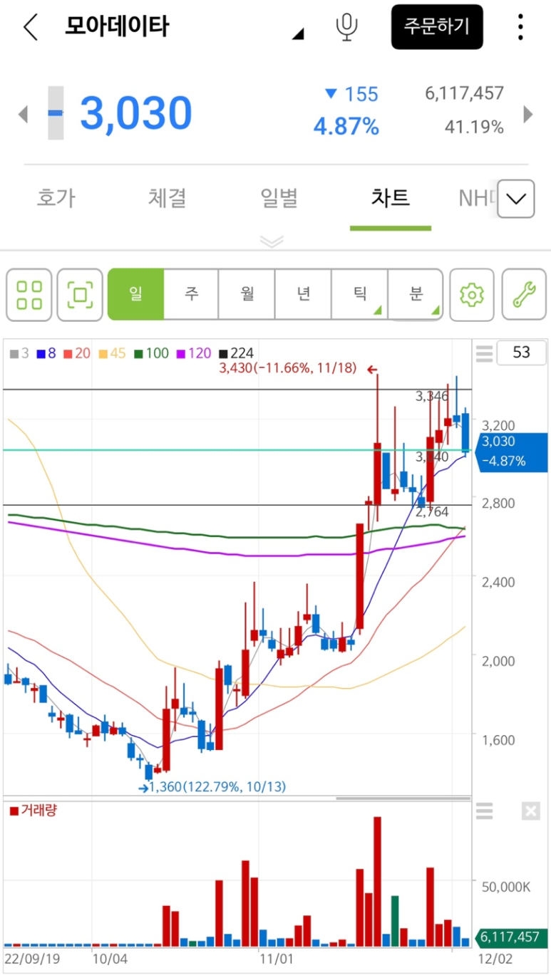
Task: Tap the 50,000K volume axis label
Action: click(506, 887)
